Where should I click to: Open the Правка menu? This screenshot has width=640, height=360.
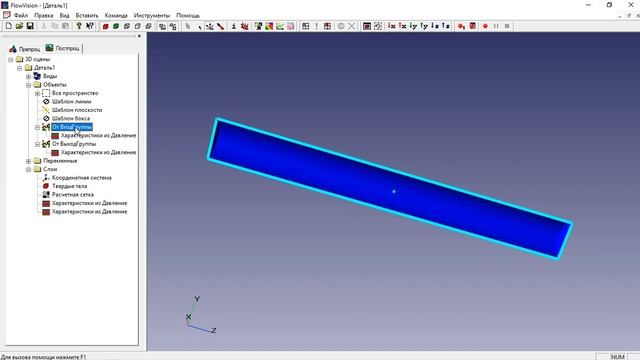click(44, 15)
